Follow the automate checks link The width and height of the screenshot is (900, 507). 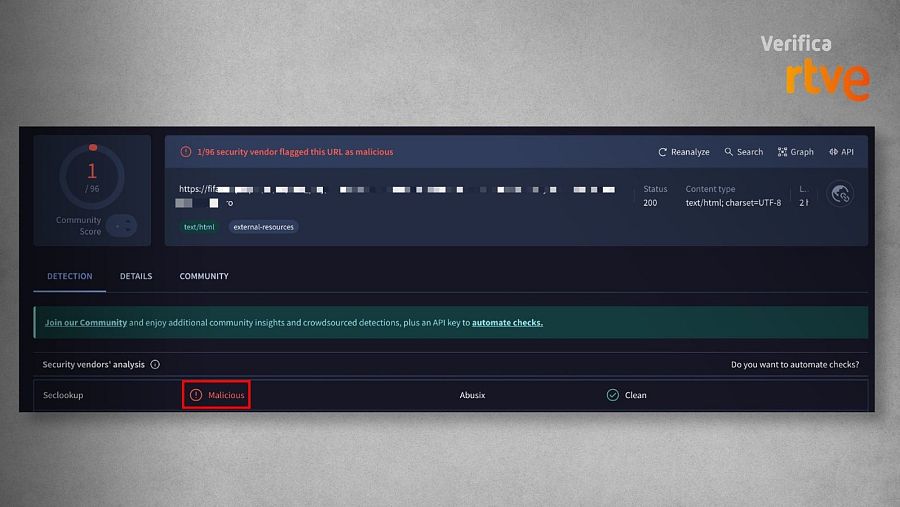[507, 323]
